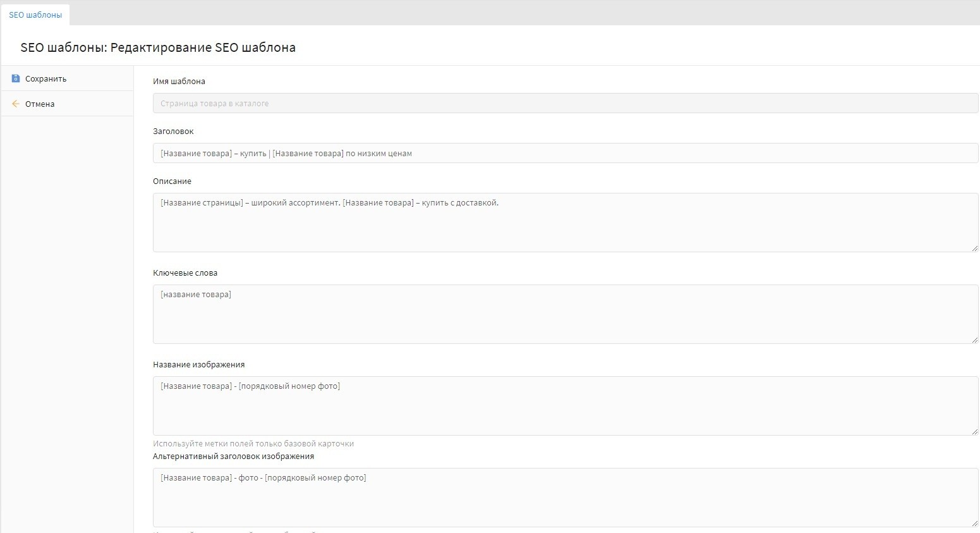
Task: Click resize handle of 'Название изображения' text area
Action: click(975, 432)
